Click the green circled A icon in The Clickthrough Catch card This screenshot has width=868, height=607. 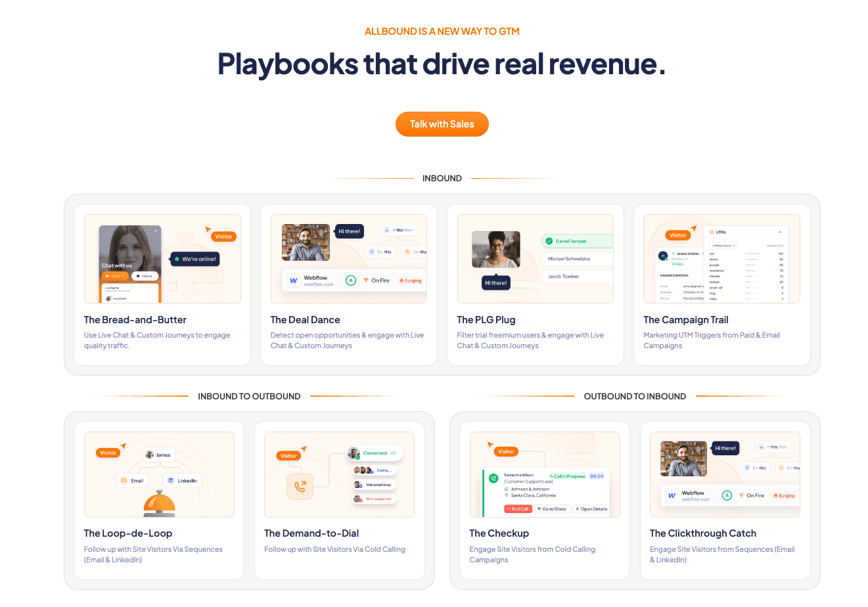[727, 495]
